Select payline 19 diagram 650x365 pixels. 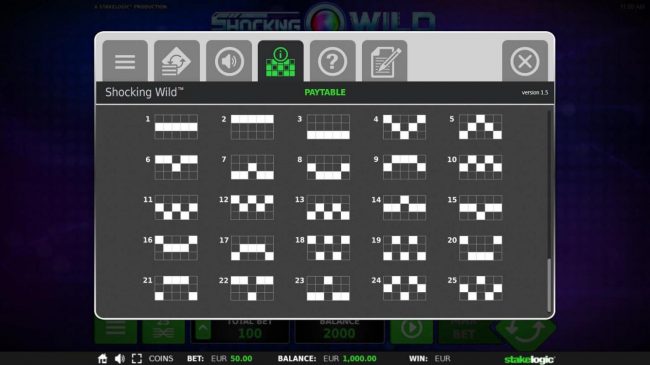(x=404, y=248)
